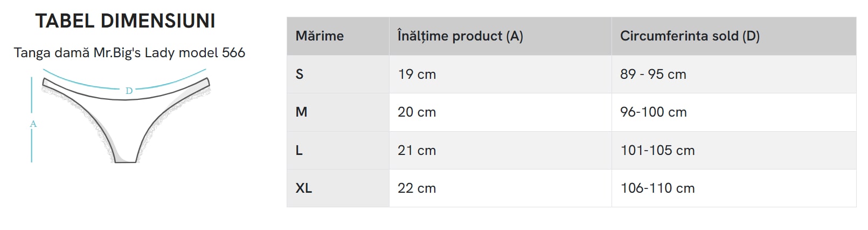
Task: Select the 19 cm height cell
Action: point(416,75)
